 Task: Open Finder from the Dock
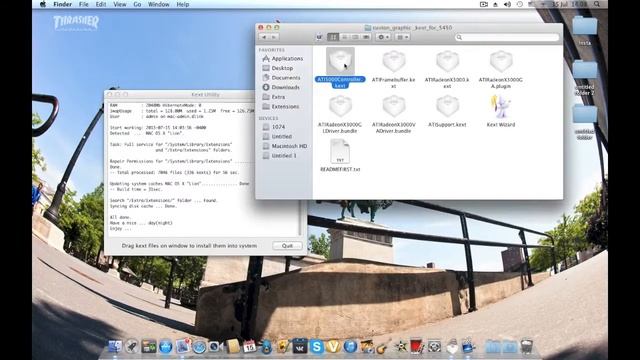(x=115, y=346)
